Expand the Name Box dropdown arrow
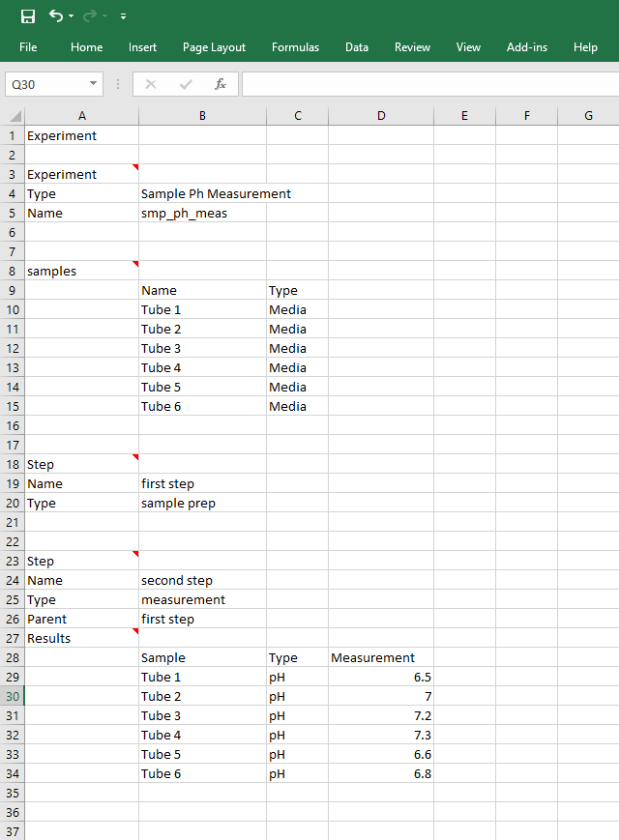Image resolution: width=619 pixels, height=840 pixels. coord(93,84)
